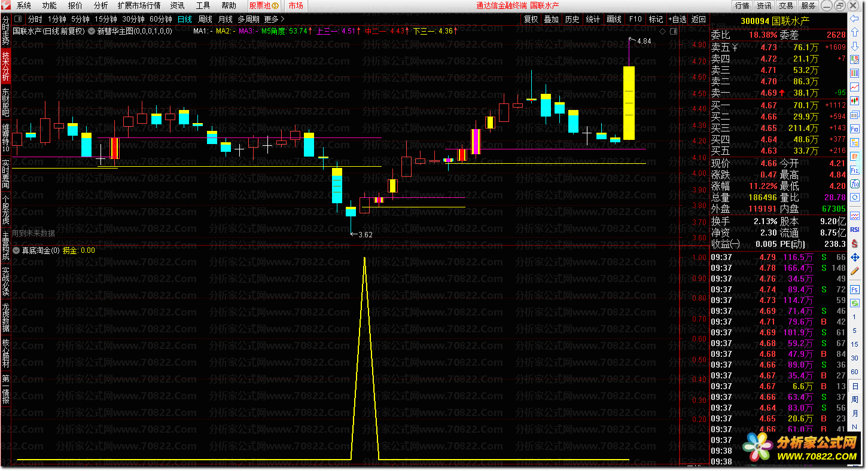Open the Fiz icon in right toolbar
The image size is (868, 471).
(855, 170)
